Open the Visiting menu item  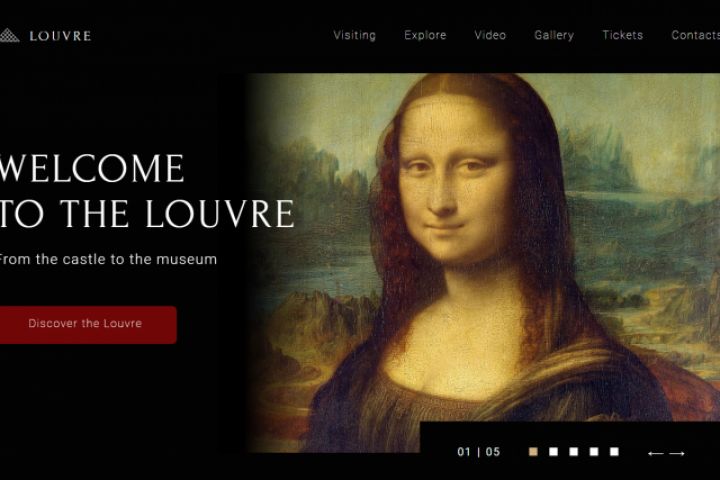pos(354,35)
